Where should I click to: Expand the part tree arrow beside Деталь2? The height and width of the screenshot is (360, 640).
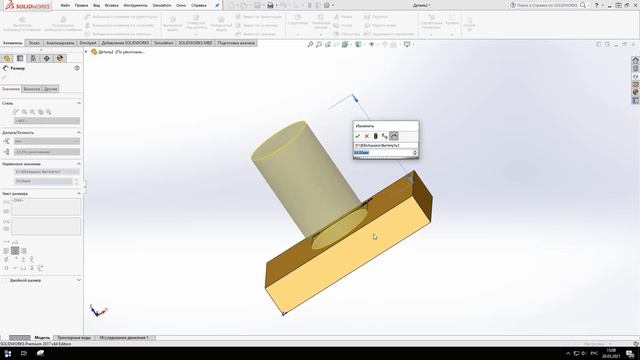click(86, 52)
